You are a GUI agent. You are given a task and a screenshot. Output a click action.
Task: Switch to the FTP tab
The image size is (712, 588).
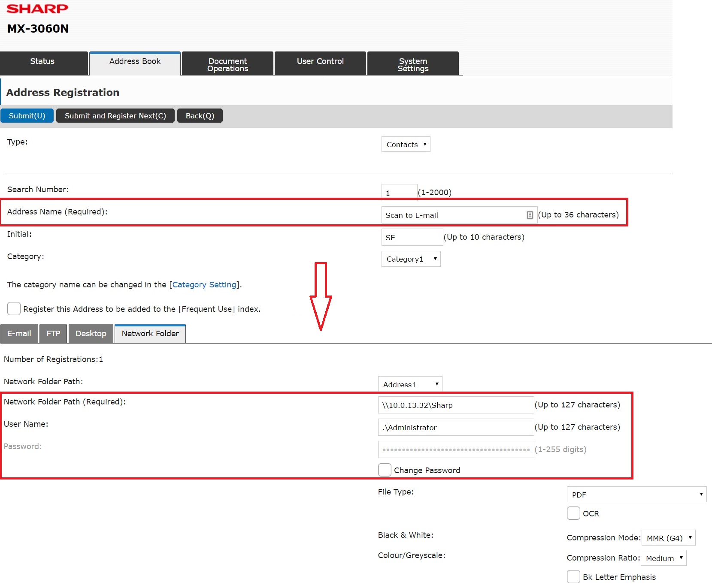(53, 334)
